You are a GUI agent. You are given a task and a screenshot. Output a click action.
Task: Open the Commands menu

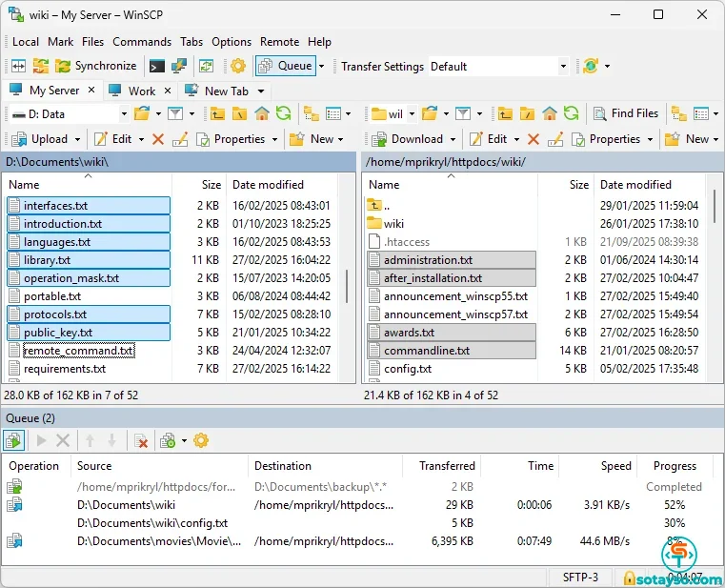coord(142,42)
